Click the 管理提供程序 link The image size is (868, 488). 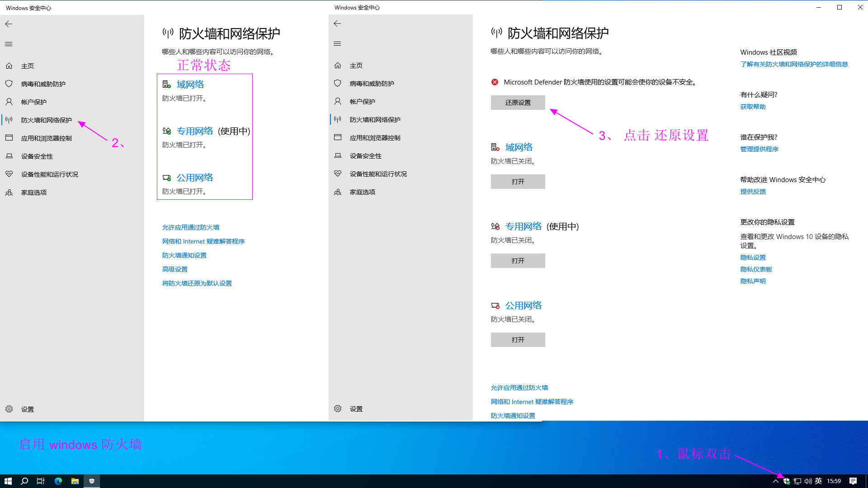coord(759,149)
